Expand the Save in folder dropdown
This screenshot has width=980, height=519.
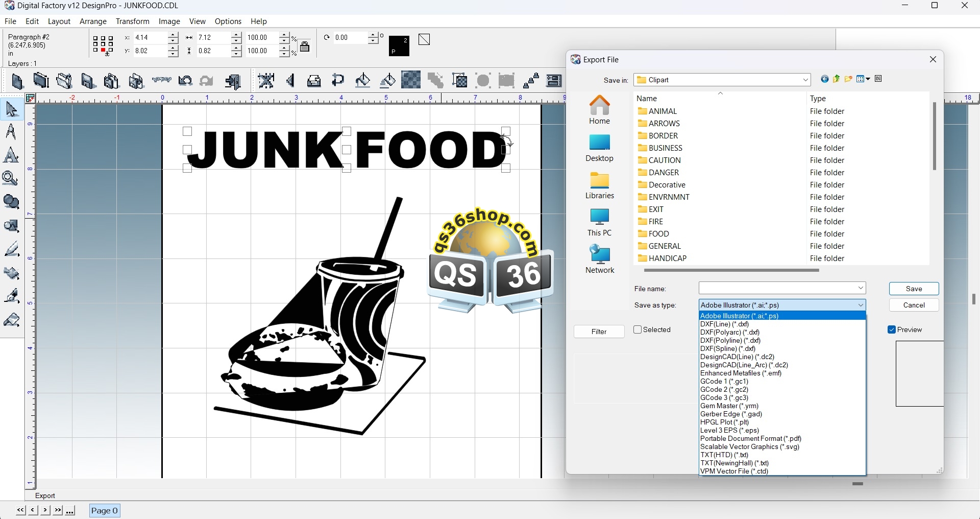coord(805,80)
